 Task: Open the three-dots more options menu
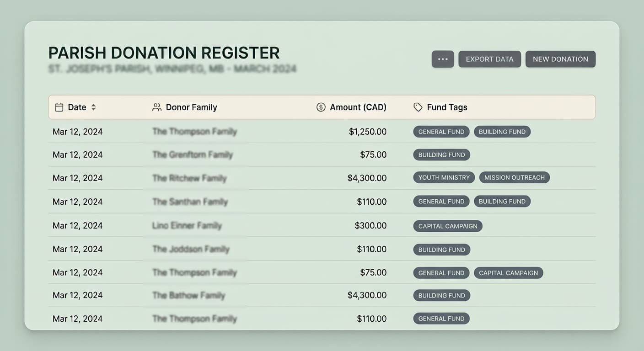(443, 59)
